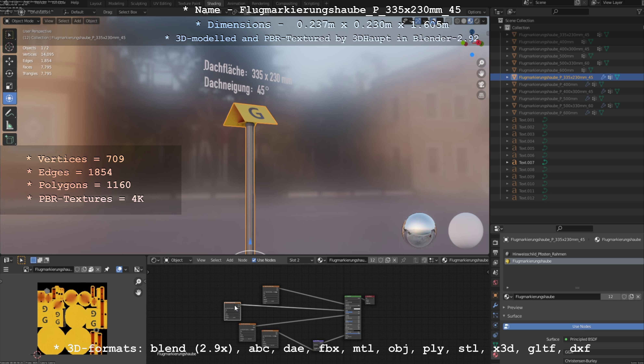The width and height of the screenshot is (644, 364).
Task: Select the Scale tool
Action: [9, 86]
